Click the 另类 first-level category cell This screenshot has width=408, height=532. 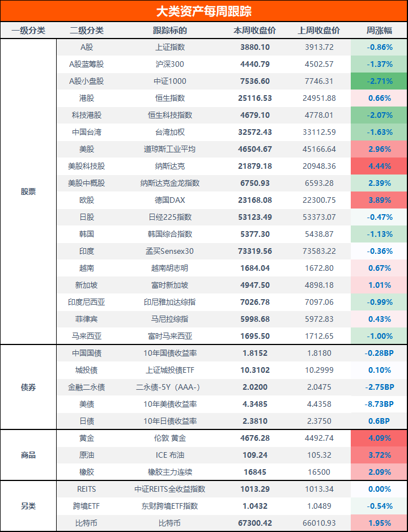click(x=28, y=507)
